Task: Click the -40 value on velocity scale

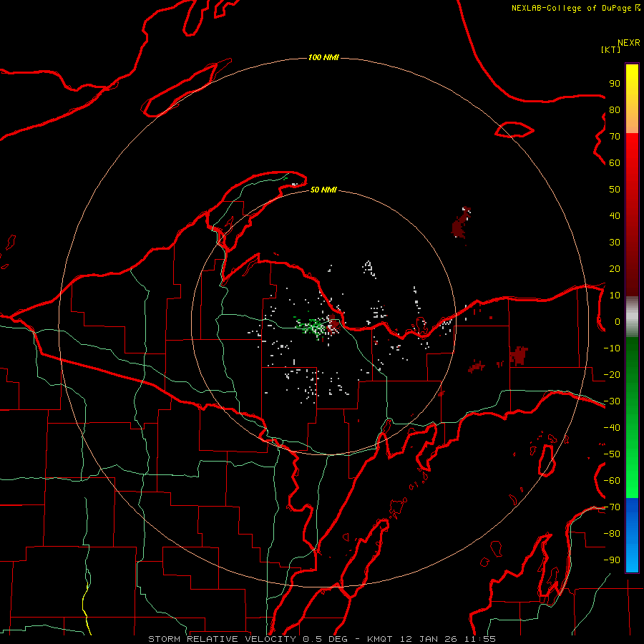Action: (612, 428)
